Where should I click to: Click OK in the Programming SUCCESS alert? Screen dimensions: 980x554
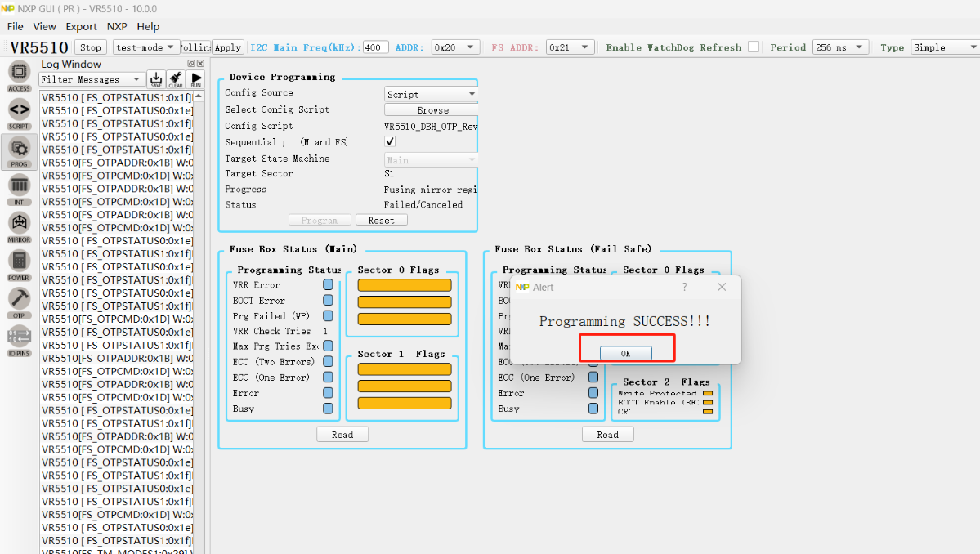(625, 353)
